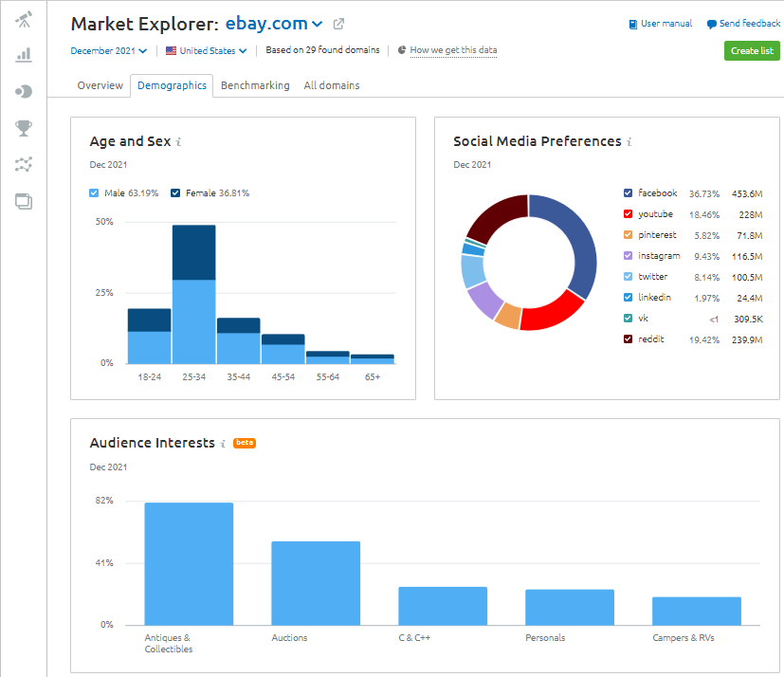The width and height of the screenshot is (784, 677).
Task: Click the Send feedback chat icon
Action: (x=712, y=24)
